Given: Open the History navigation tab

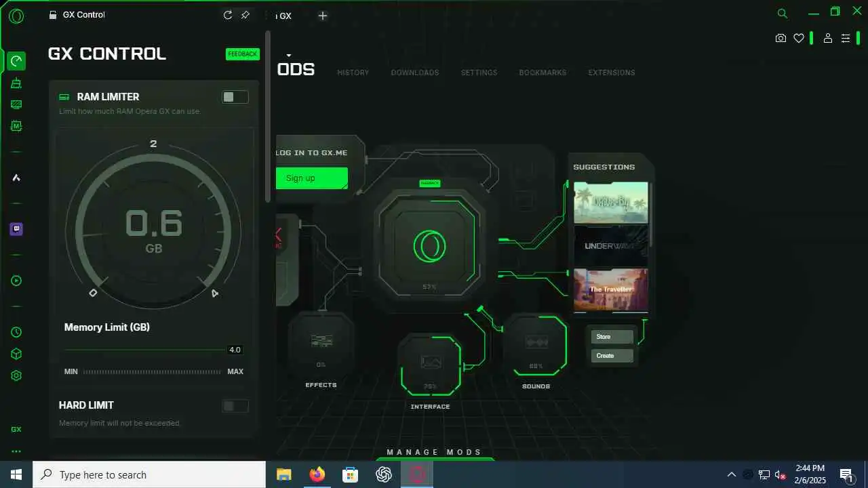Looking at the screenshot, I should pyautogui.click(x=353, y=73).
